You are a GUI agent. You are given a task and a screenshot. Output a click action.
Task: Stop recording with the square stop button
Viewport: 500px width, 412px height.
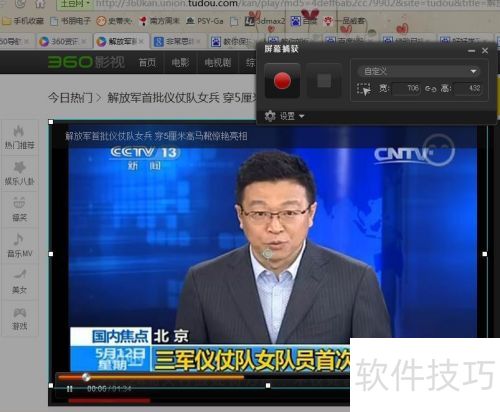[x=324, y=81]
